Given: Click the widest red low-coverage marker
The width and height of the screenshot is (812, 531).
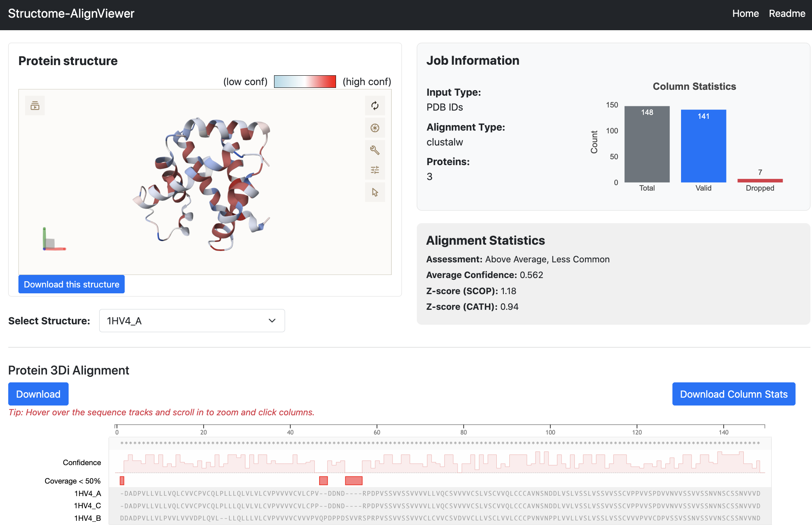Looking at the screenshot, I should tap(354, 481).
